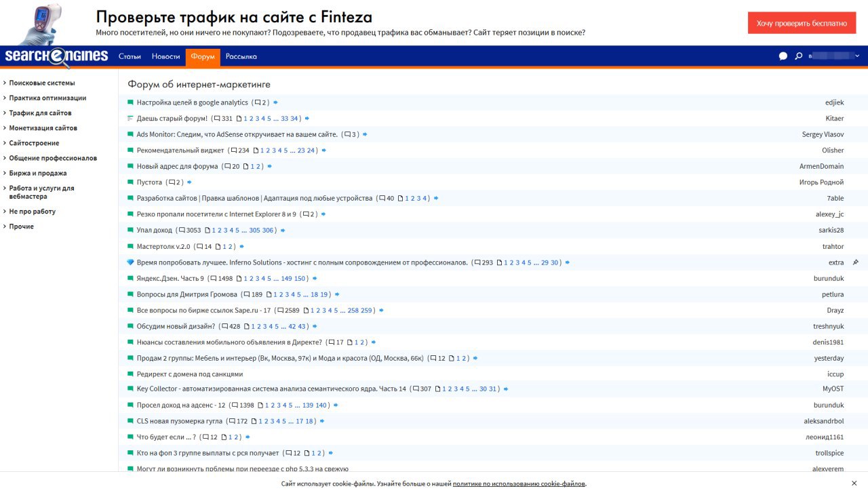Jump to last post arrow for Упал доход
868x495 pixels.
pyautogui.click(x=283, y=231)
